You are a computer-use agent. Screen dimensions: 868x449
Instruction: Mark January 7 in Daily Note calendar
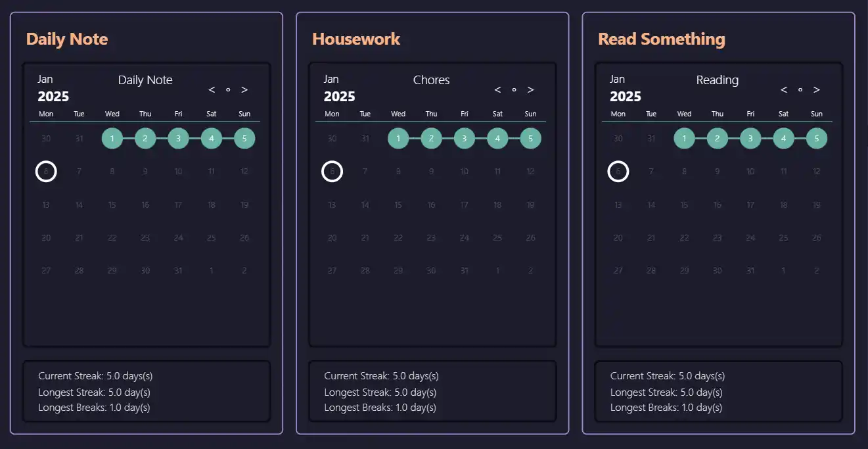[x=79, y=172]
